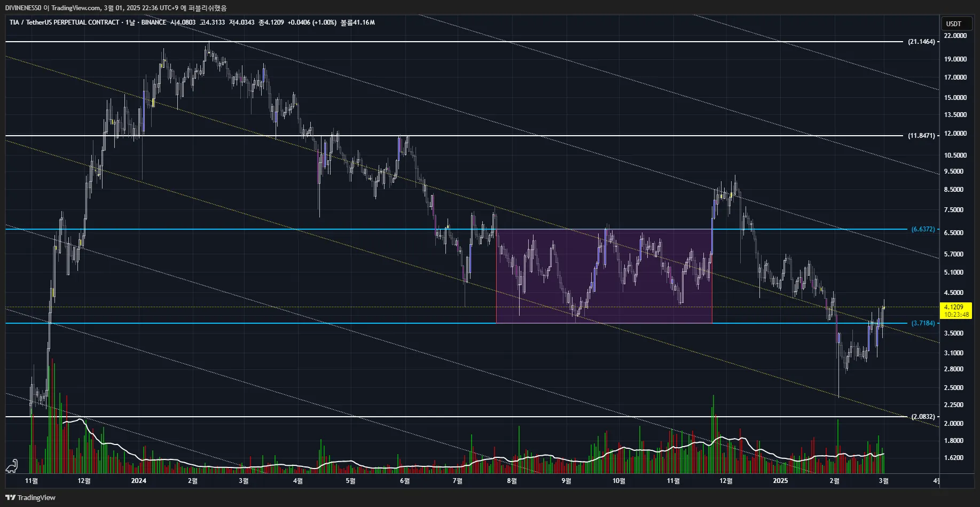Viewport: 980px width, 507px height.
Task: Select the blue (6.6372) level label
Action: coord(923,229)
